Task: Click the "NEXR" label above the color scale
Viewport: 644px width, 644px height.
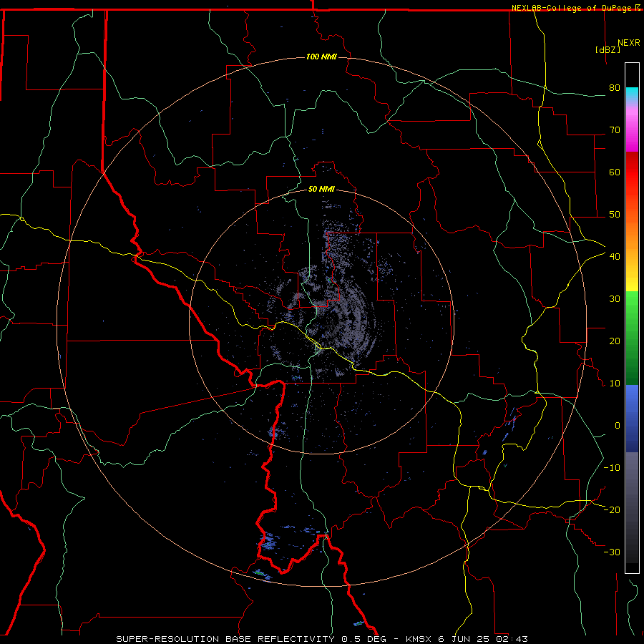Action: (x=628, y=43)
